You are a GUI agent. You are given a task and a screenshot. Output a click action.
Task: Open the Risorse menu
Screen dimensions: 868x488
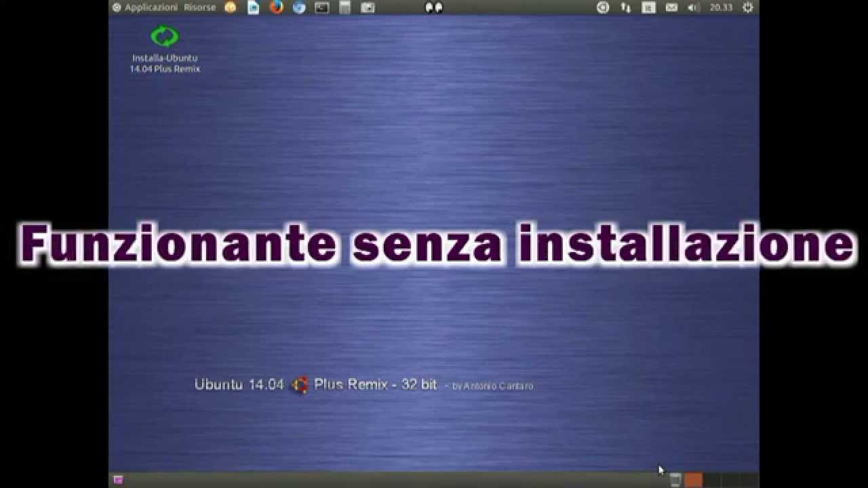(x=199, y=7)
